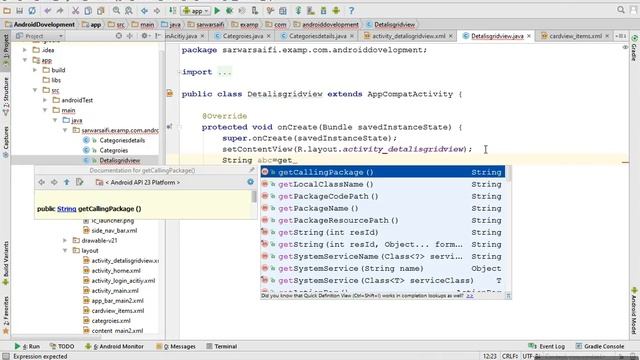The width and height of the screenshot is (640, 360).
Task: Click the Cut scissors icon
Action: (x=76, y=11)
